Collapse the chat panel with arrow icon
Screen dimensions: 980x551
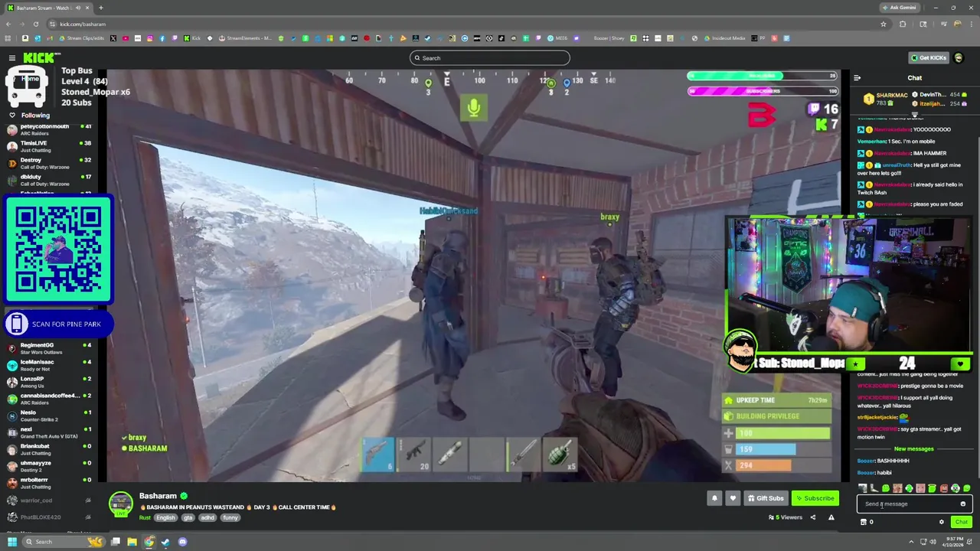coord(857,77)
